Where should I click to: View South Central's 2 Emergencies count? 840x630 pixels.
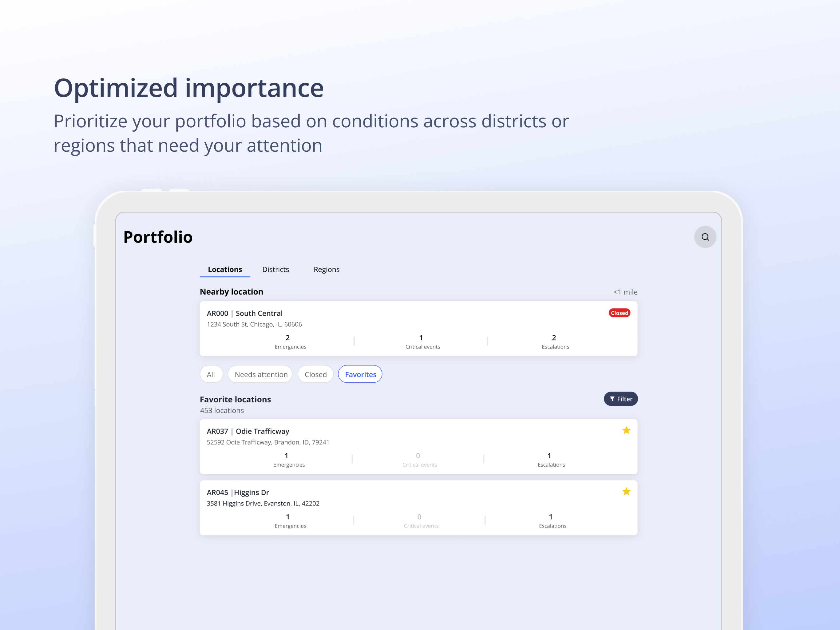pyautogui.click(x=290, y=341)
